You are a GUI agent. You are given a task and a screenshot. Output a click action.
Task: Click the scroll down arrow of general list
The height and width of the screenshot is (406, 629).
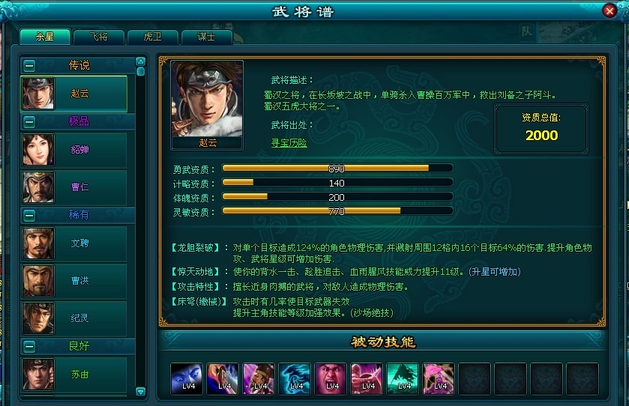pyautogui.click(x=140, y=391)
